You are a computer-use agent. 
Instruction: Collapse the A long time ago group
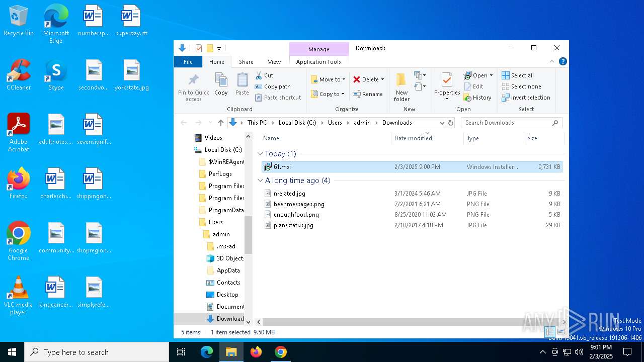pyautogui.click(x=260, y=180)
